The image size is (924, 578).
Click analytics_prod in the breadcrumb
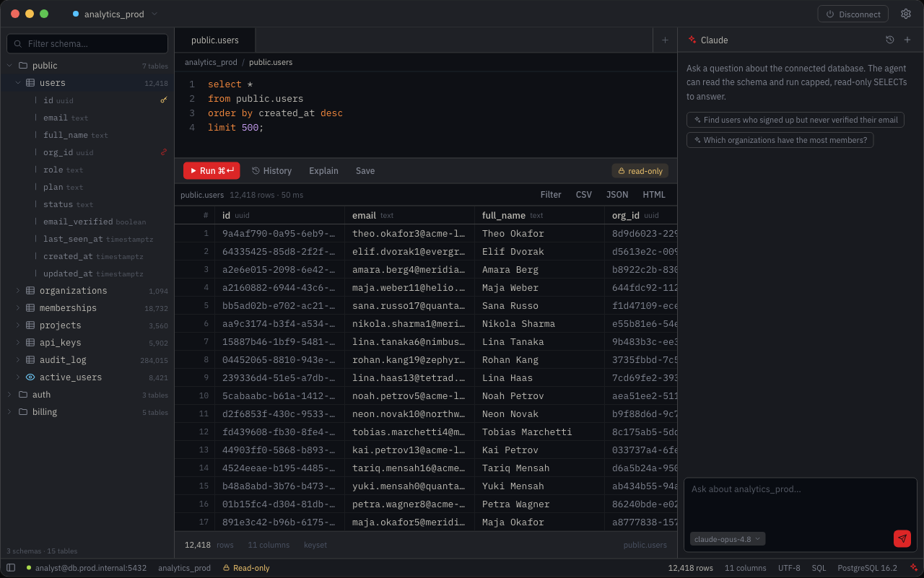point(211,62)
